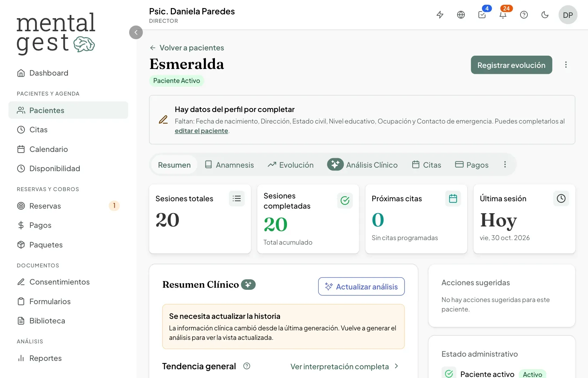Open more tabs three-dot menu
Image resolution: width=588 pixels, height=378 pixels.
(505, 164)
